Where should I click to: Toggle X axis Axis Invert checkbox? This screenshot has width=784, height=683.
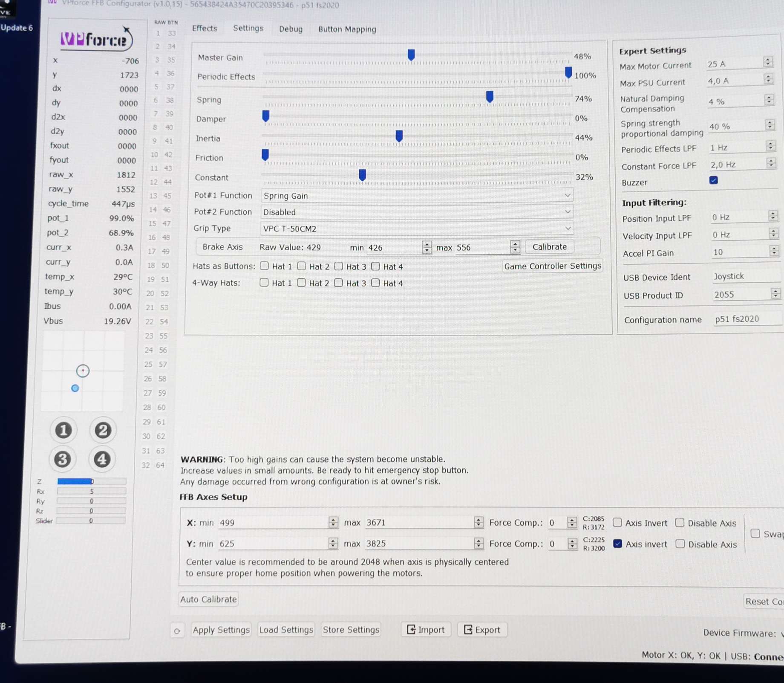click(617, 522)
